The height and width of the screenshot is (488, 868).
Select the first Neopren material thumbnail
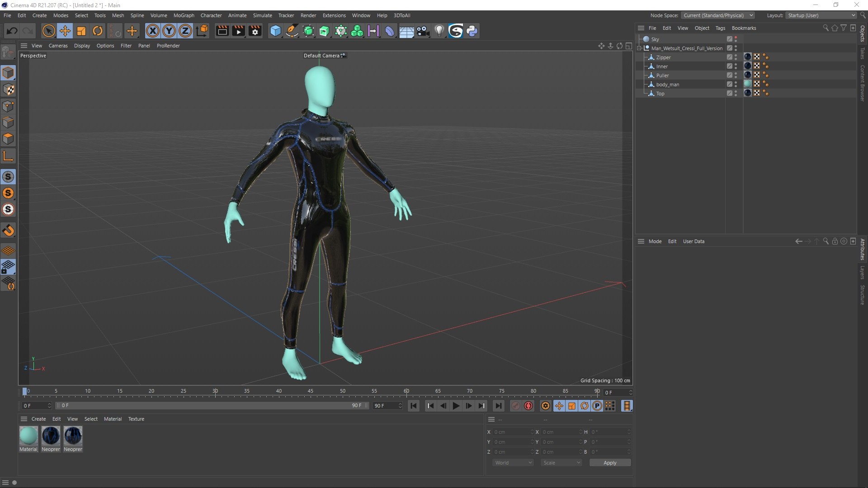click(51, 436)
